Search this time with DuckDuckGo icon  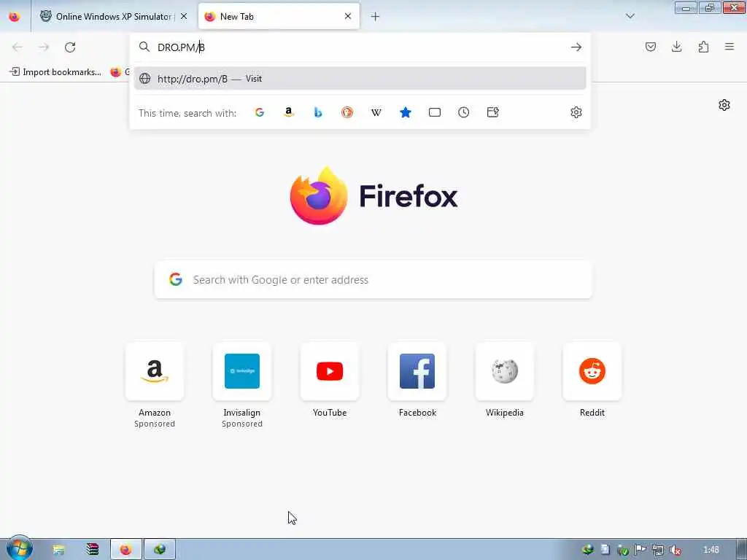[x=347, y=112]
